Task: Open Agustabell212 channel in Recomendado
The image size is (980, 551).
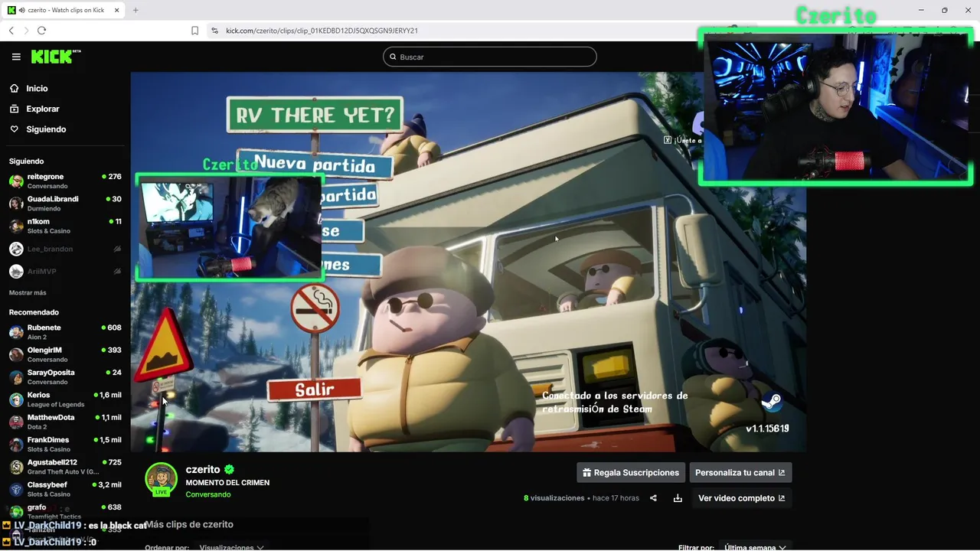Action: coord(65,467)
